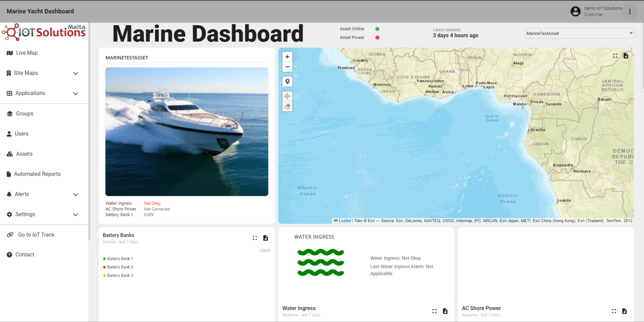Click the Assets cubes icon

[x=10, y=154]
